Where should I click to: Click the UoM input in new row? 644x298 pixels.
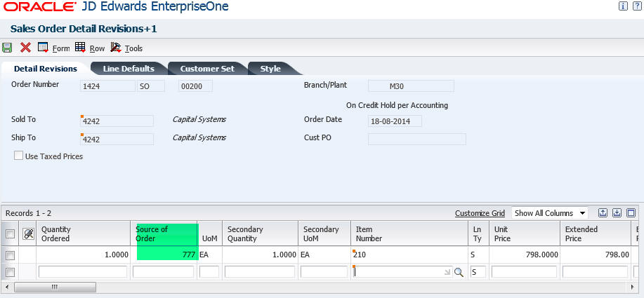coord(209,272)
